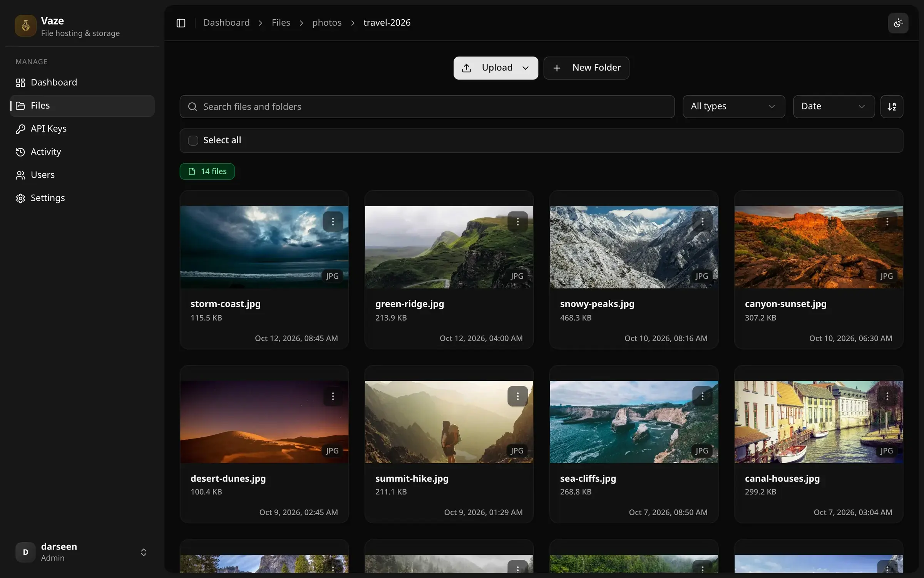Go to Dashboard in sidebar
924x578 pixels.
pyautogui.click(x=82, y=82)
